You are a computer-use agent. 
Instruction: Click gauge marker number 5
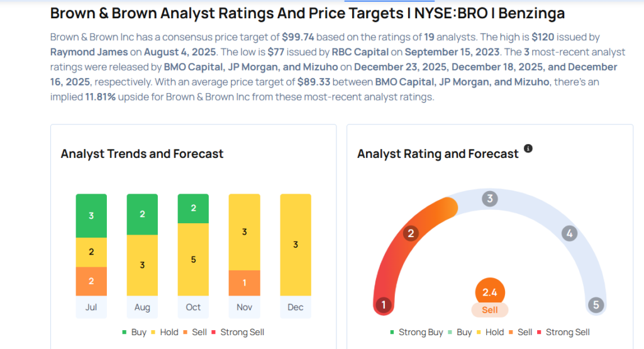[596, 306]
